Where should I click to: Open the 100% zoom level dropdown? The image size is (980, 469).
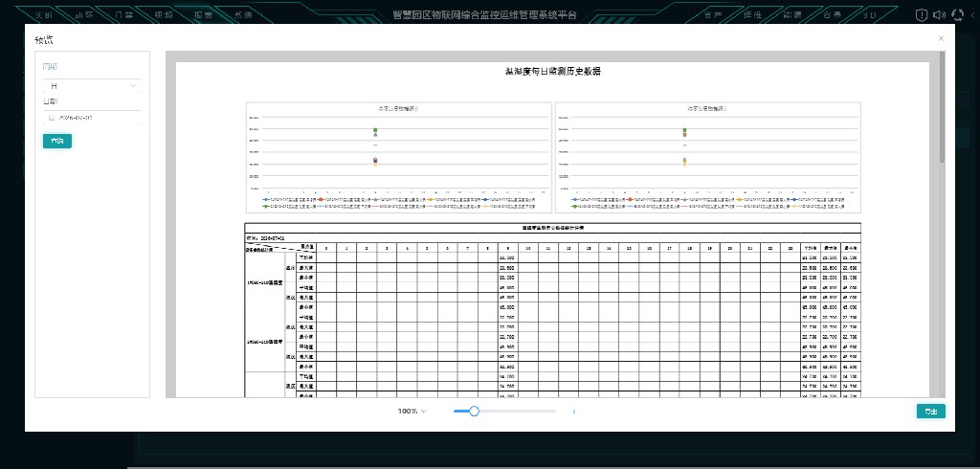click(412, 411)
